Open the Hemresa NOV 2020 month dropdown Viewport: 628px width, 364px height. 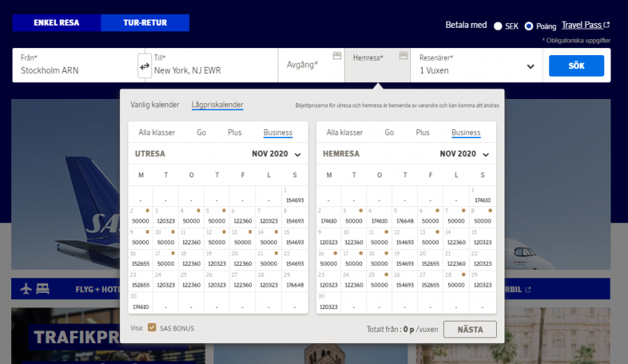point(486,155)
